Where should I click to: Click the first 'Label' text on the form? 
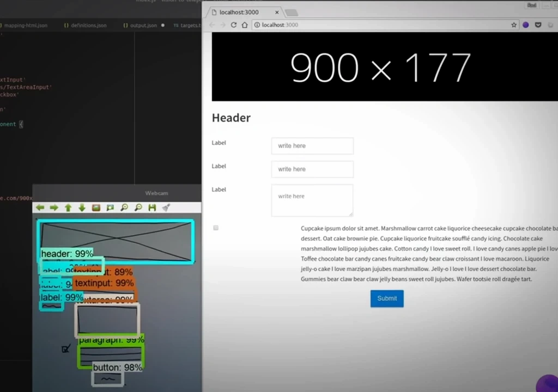click(x=219, y=143)
